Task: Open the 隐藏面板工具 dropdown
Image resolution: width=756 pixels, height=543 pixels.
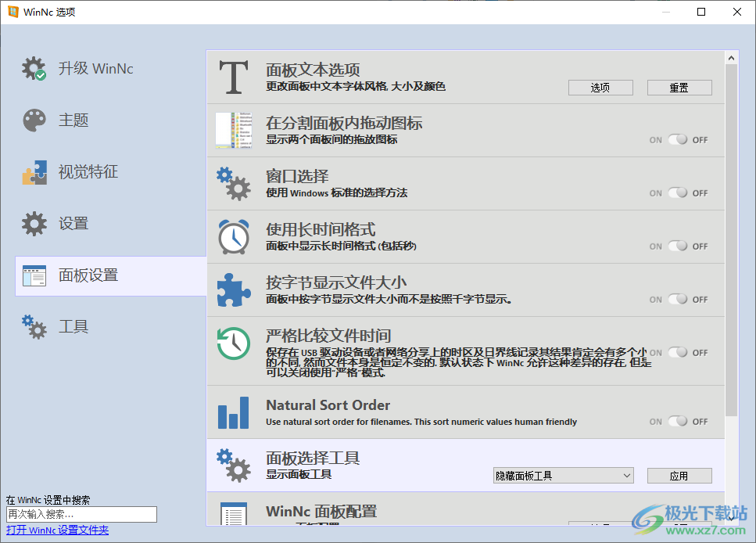Action: pyautogui.click(x=564, y=476)
